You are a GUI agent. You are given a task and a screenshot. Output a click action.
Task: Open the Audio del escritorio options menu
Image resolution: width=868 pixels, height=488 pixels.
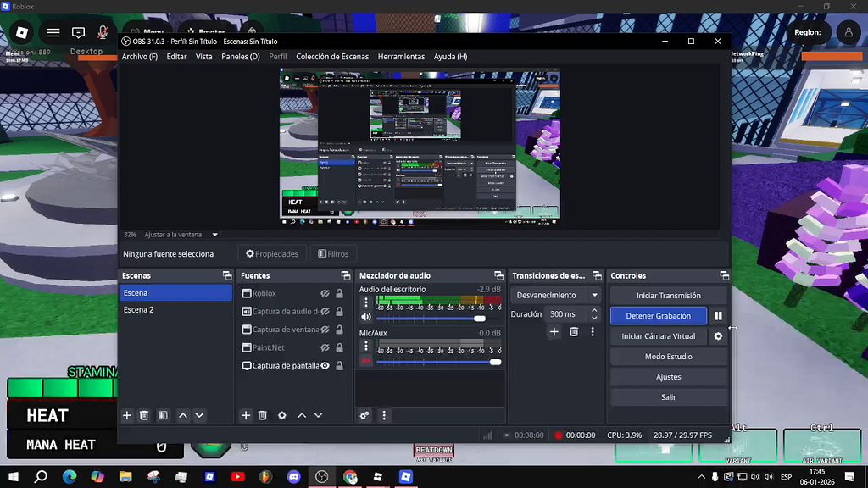365,302
